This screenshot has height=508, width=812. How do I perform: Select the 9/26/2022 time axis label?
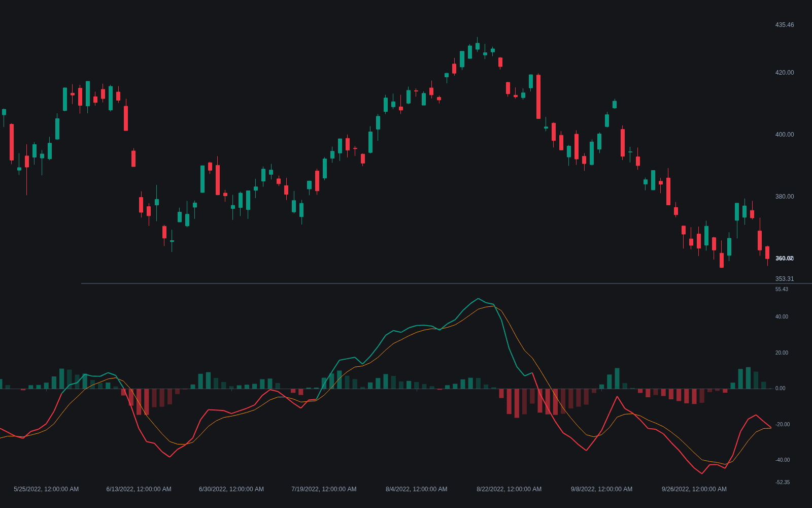694,489
